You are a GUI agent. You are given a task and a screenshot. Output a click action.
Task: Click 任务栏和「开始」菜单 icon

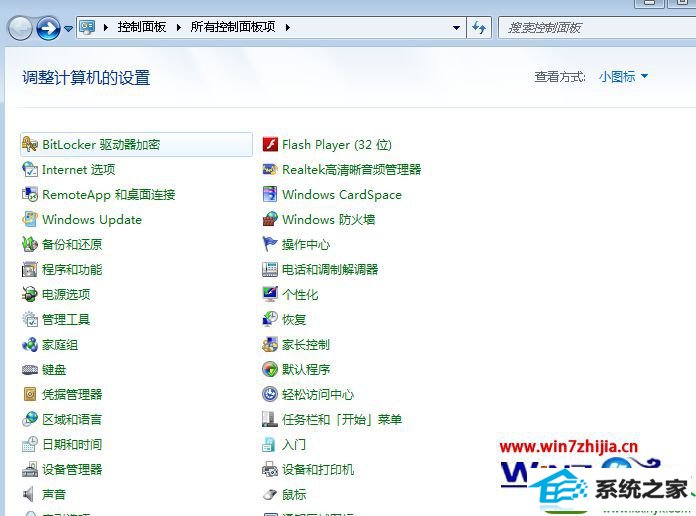270,419
